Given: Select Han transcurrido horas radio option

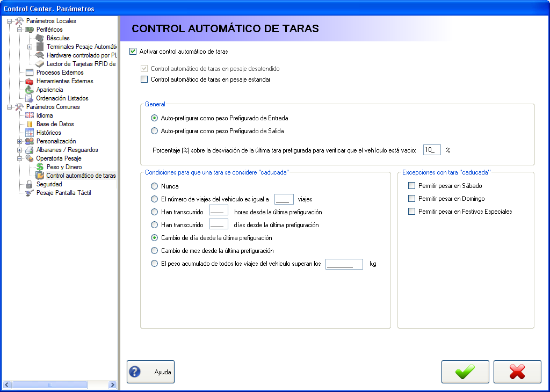Looking at the screenshot, I should [154, 212].
